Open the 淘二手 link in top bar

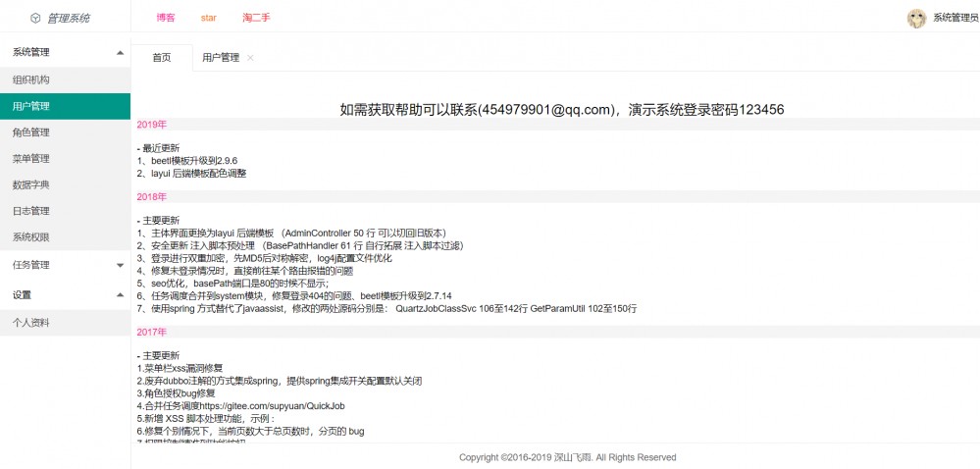[x=256, y=18]
